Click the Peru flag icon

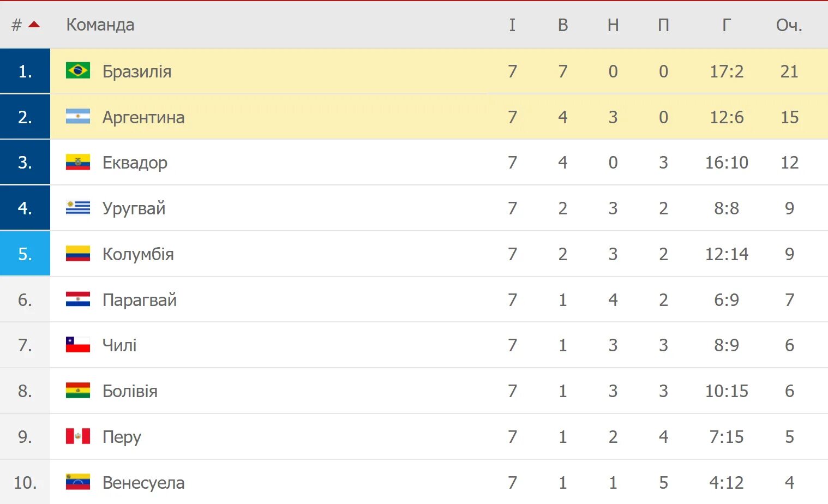coord(78,436)
